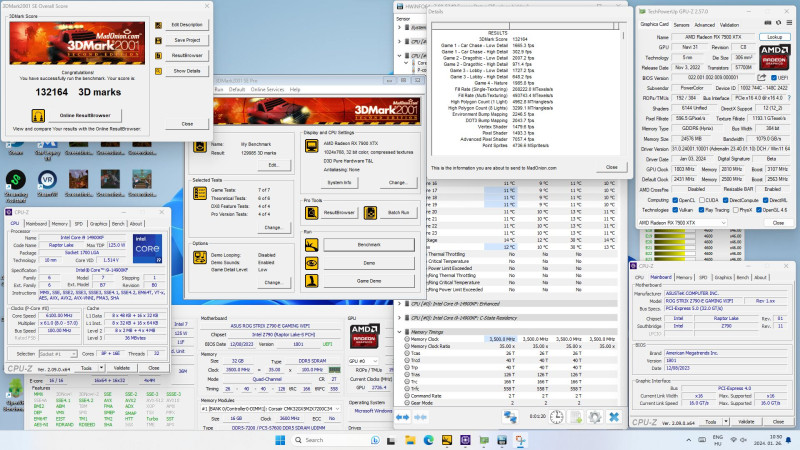Click the BIOS export share icon in GPU-Z
This screenshot has width=800, height=450.
(x=761, y=78)
